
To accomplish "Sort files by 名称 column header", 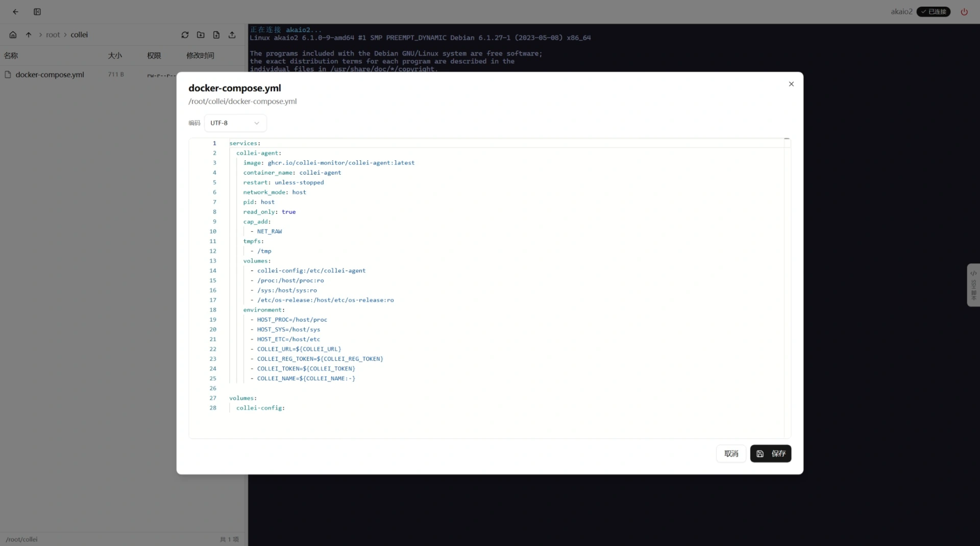I will click(11, 56).
